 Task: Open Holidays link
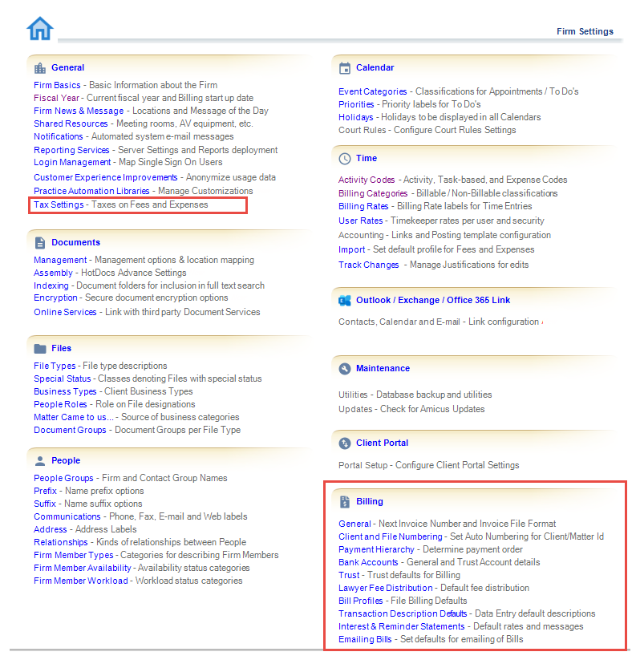click(x=356, y=117)
